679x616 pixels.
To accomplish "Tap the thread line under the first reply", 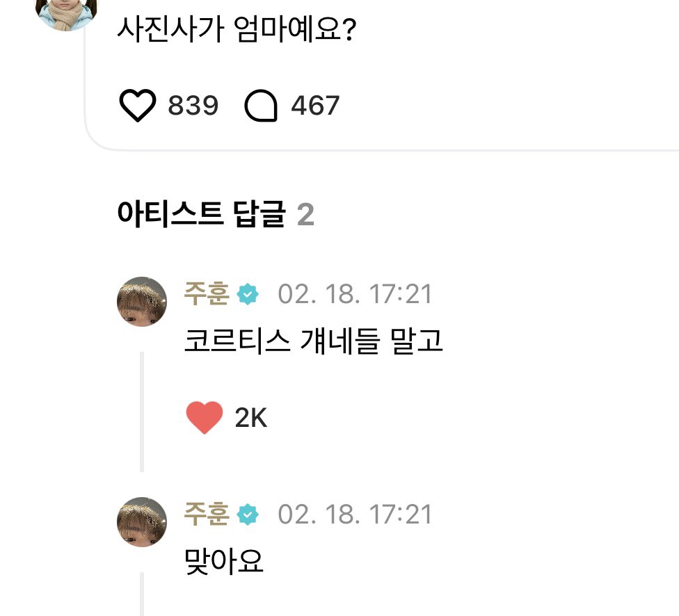I will pos(142,410).
